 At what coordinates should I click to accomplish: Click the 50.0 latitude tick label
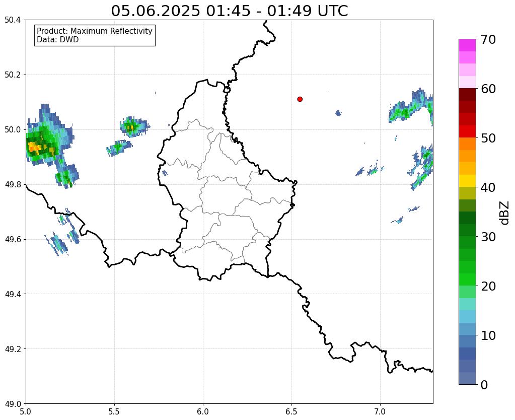tap(13, 130)
